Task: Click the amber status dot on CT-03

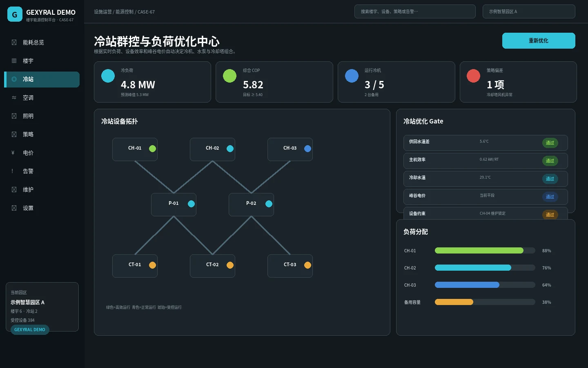Action: [307, 265]
